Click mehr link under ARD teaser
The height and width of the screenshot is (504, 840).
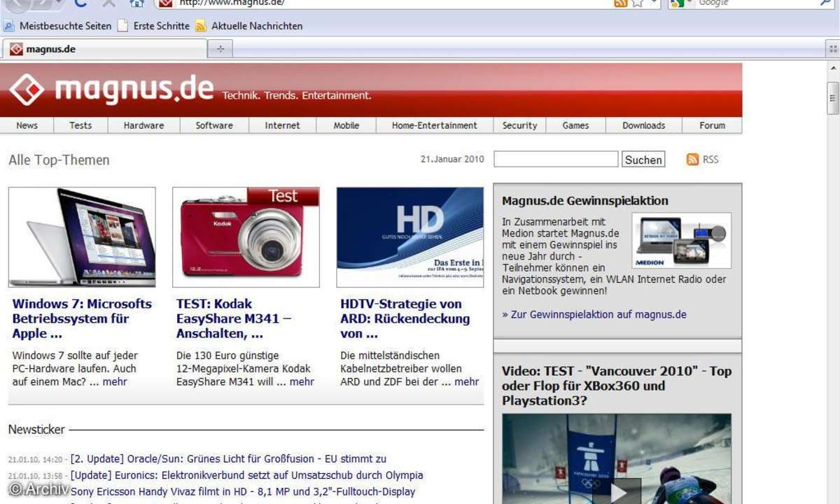(467, 381)
